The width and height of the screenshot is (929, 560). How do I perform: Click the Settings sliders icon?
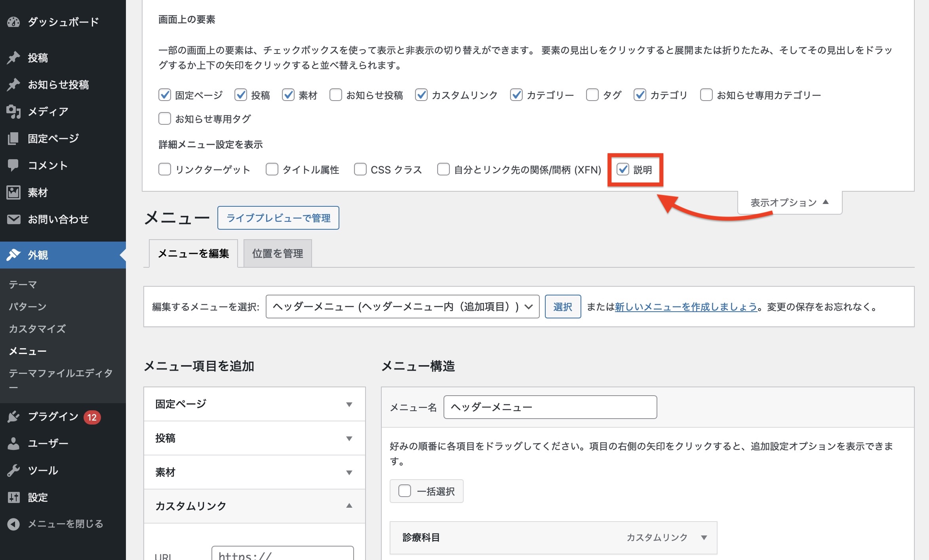click(13, 497)
